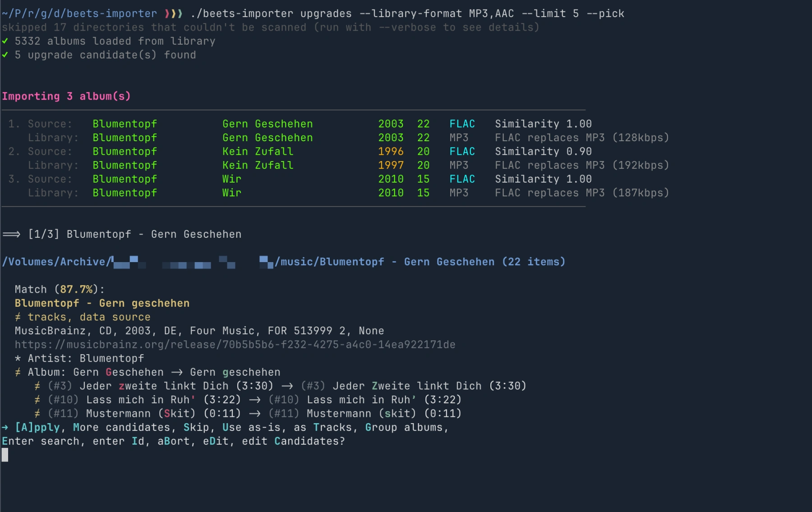
Task: Click the not-equal symbol beside 'tracks, data source'
Action: pos(18,317)
